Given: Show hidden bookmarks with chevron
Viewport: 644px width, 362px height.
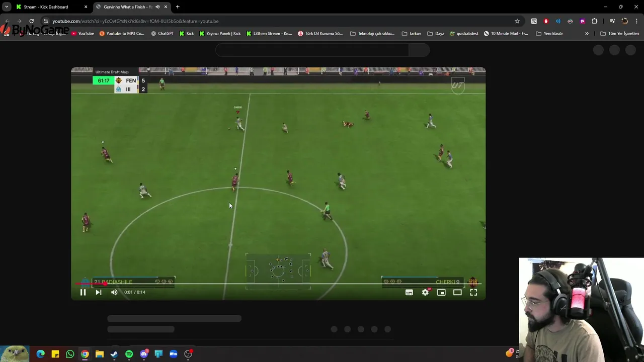Looking at the screenshot, I should coord(587,34).
